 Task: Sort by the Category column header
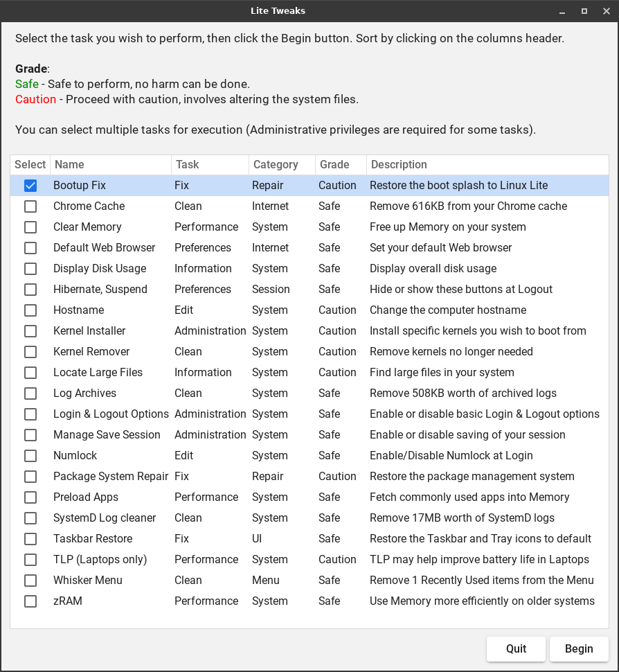click(x=281, y=165)
